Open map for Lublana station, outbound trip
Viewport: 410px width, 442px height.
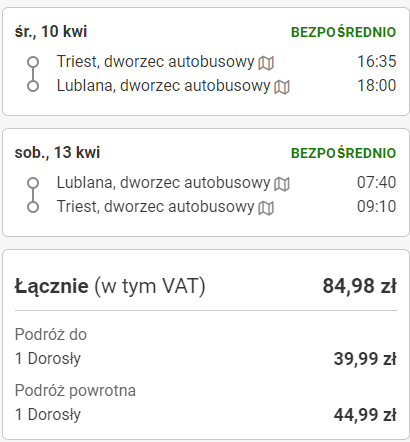tap(282, 87)
